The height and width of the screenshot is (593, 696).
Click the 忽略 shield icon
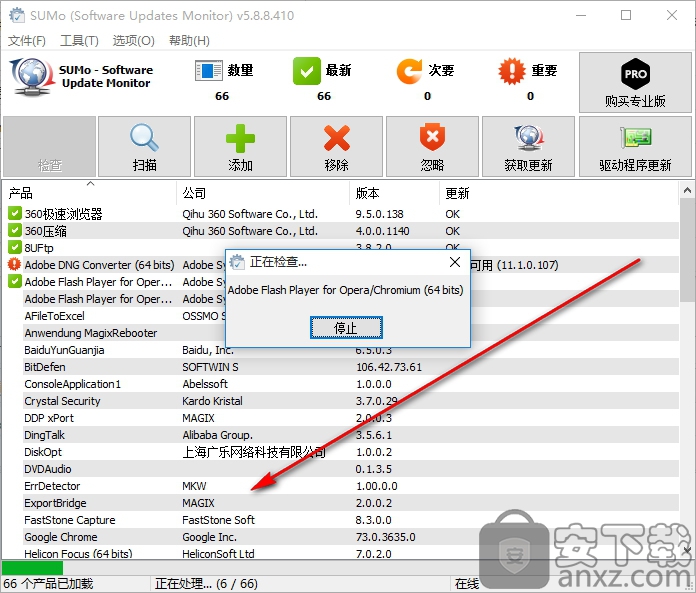[432, 137]
